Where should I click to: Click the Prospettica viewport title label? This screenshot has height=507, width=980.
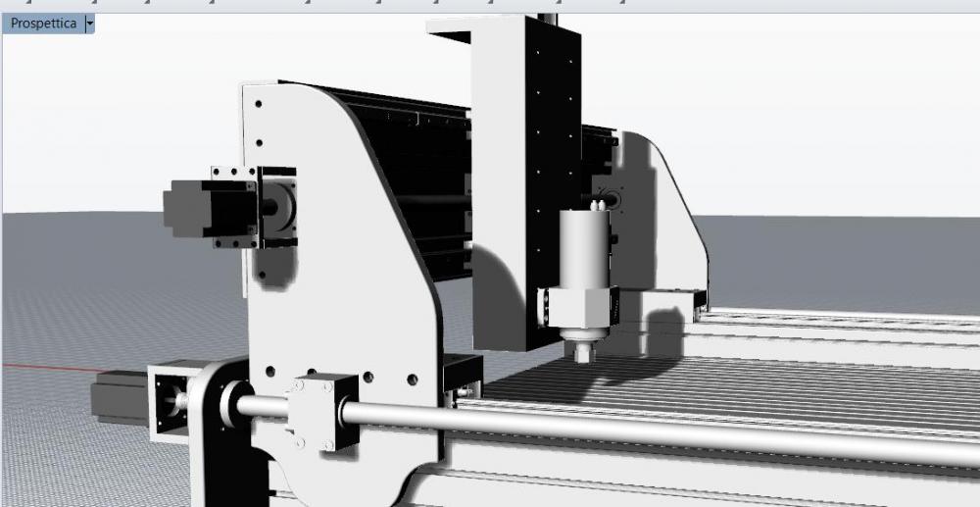43,23
